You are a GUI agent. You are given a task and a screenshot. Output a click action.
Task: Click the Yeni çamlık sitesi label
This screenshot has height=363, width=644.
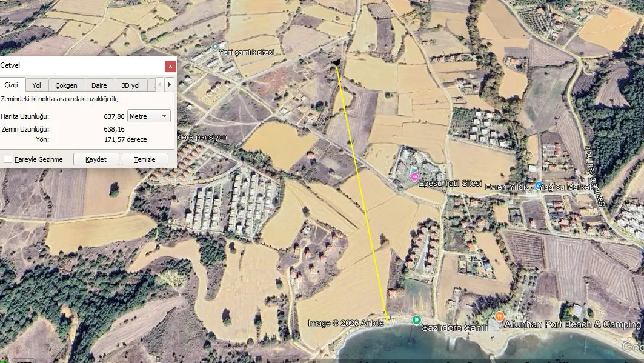[246, 52]
